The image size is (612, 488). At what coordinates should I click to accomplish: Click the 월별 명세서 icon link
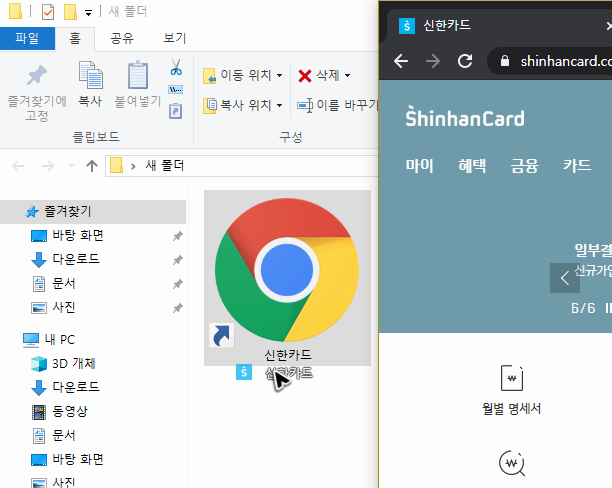tap(512, 390)
